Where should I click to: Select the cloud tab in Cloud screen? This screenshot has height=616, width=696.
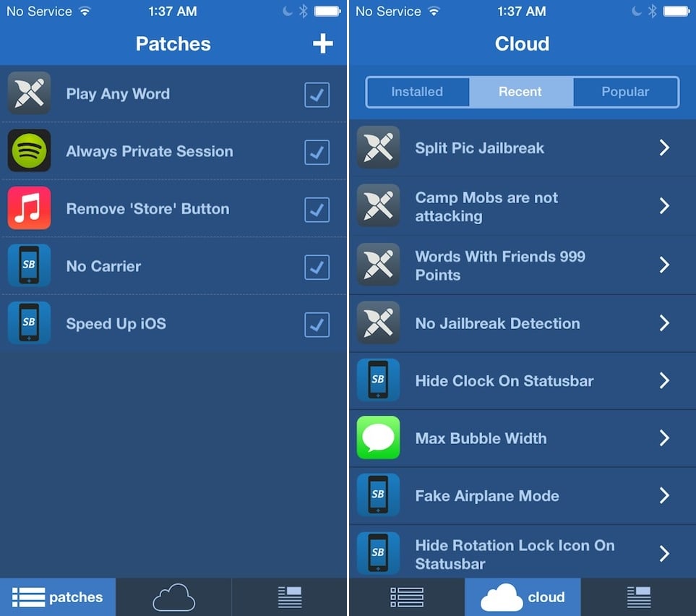point(523,597)
